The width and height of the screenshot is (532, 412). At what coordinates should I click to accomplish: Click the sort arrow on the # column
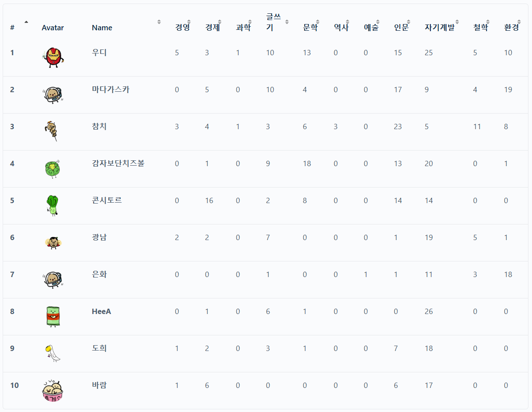click(x=26, y=21)
